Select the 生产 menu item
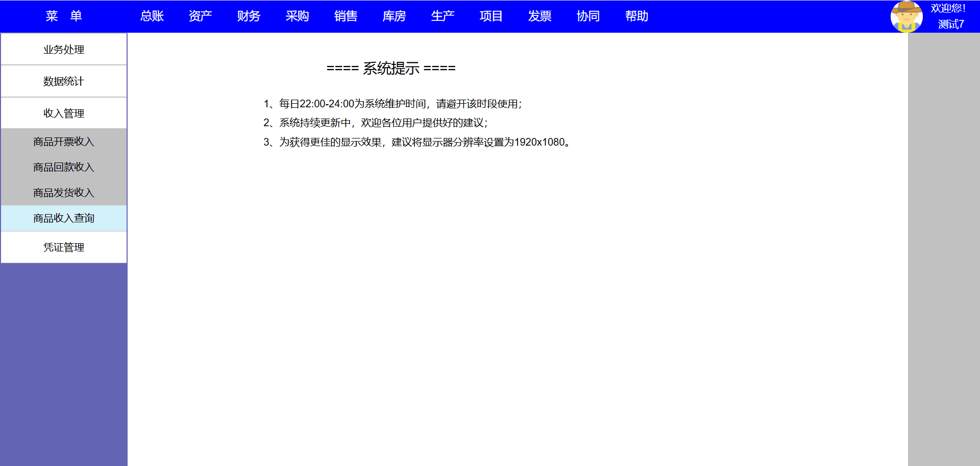The image size is (980, 466). (443, 16)
